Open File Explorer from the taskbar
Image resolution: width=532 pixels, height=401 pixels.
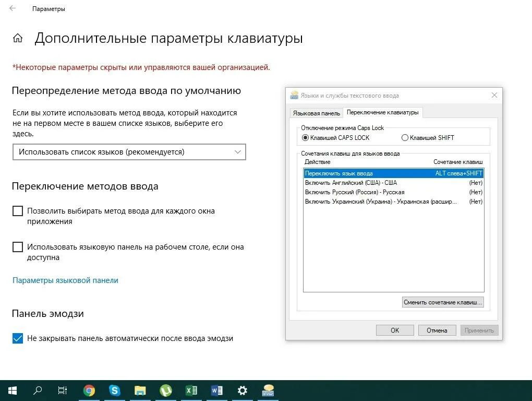tap(140, 391)
